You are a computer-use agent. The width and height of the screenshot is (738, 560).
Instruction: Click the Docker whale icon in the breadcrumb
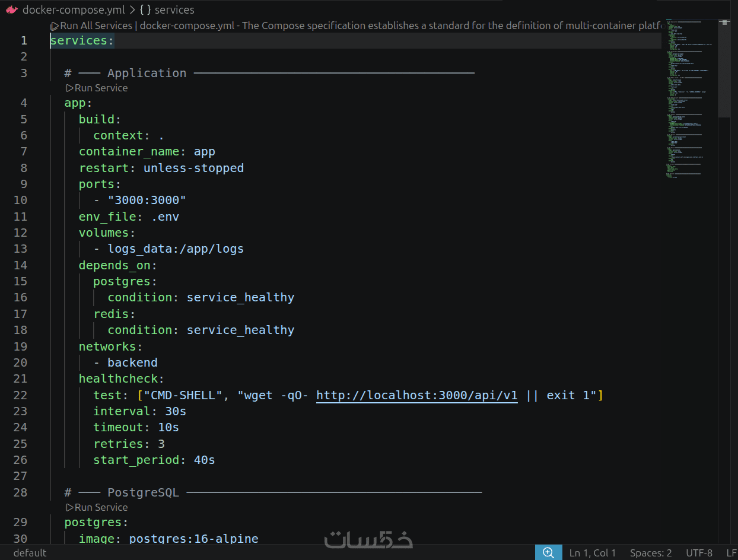click(x=11, y=9)
